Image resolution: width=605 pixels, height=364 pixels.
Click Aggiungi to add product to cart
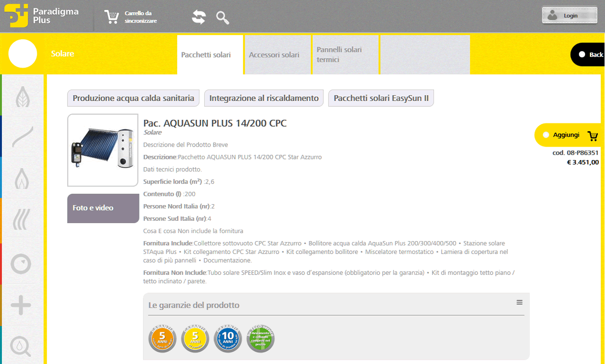[x=569, y=135]
